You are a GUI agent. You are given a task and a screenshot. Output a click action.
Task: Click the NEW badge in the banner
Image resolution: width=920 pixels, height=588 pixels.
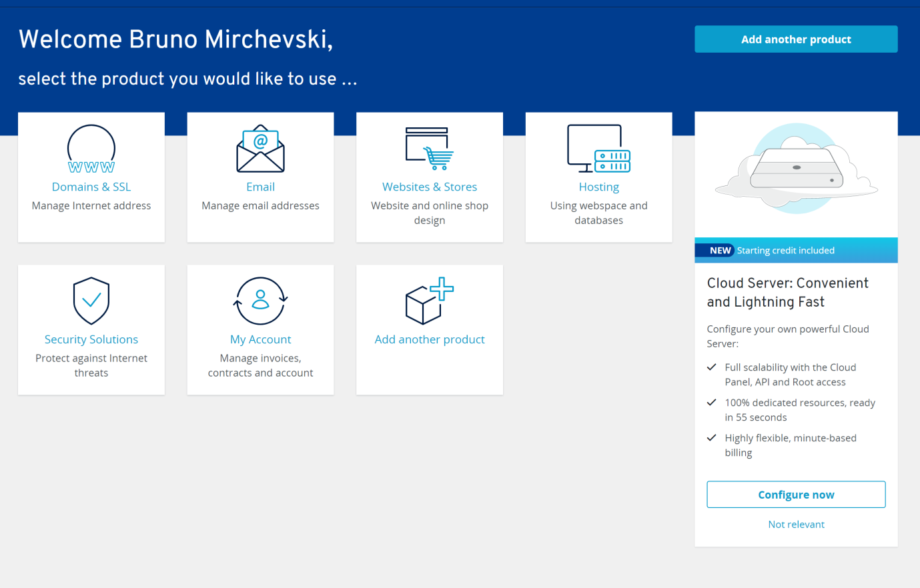tap(720, 251)
